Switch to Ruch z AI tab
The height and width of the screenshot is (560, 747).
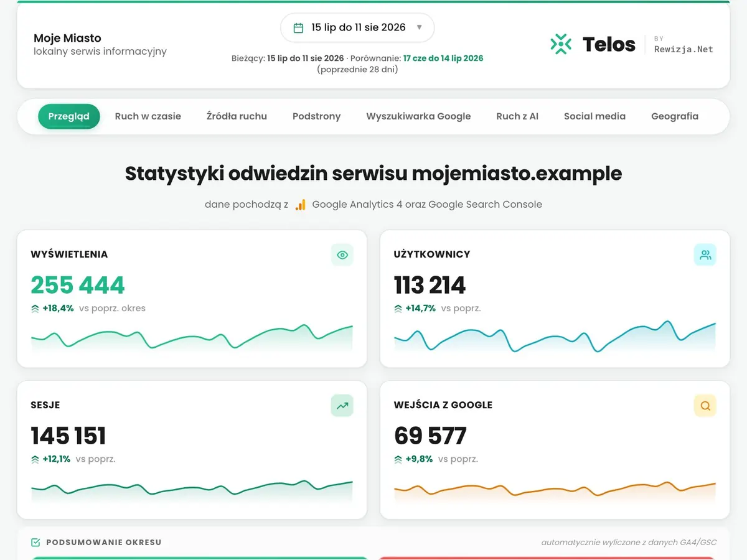click(x=517, y=116)
